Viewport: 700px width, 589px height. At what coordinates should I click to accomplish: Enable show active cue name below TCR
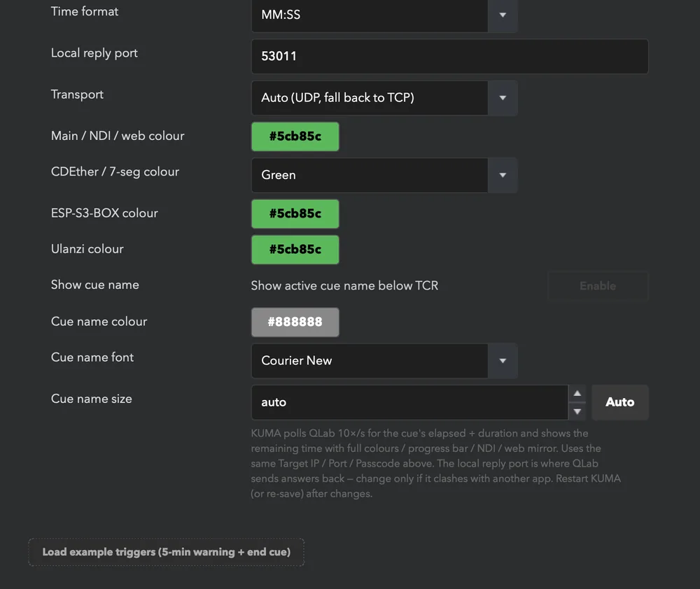click(x=598, y=286)
